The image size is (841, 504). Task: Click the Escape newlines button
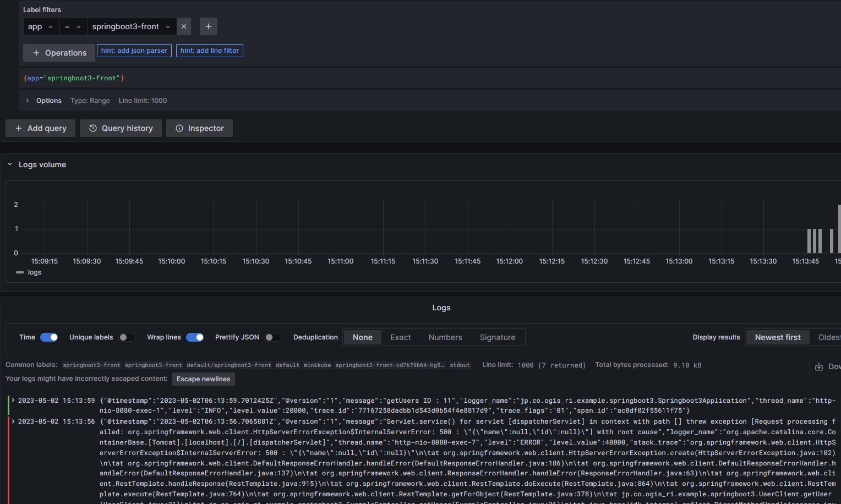[x=204, y=379]
